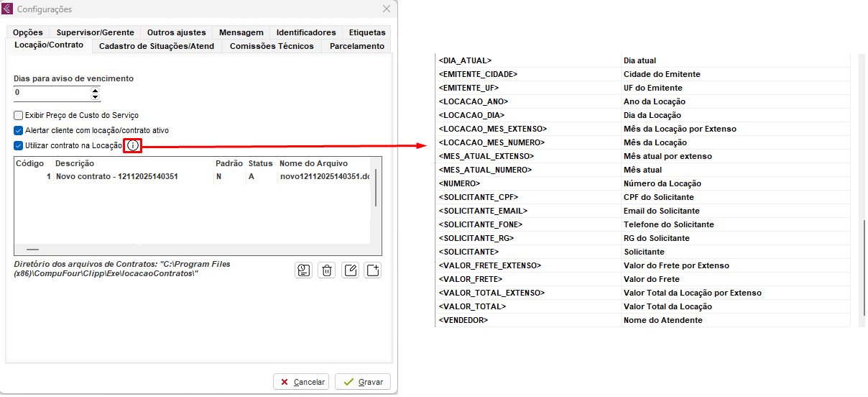Click the contract history clock icon

tap(304, 270)
